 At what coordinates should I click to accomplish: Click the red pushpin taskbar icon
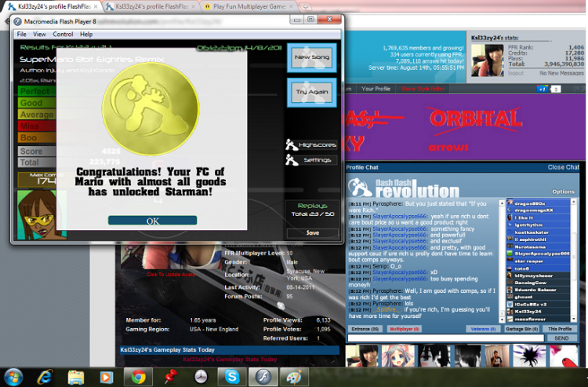[x=171, y=377]
